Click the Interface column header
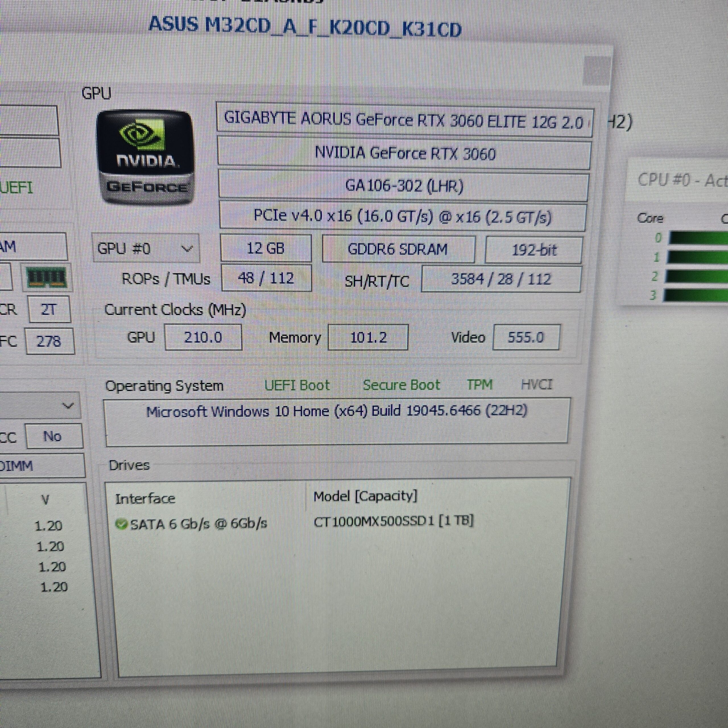This screenshot has width=728, height=728. (145, 499)
